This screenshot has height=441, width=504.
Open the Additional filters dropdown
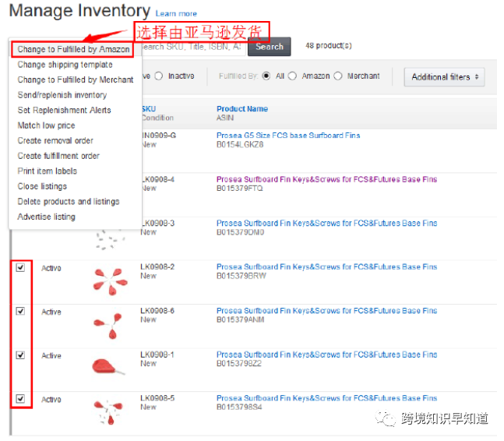(x=444, y=77)
